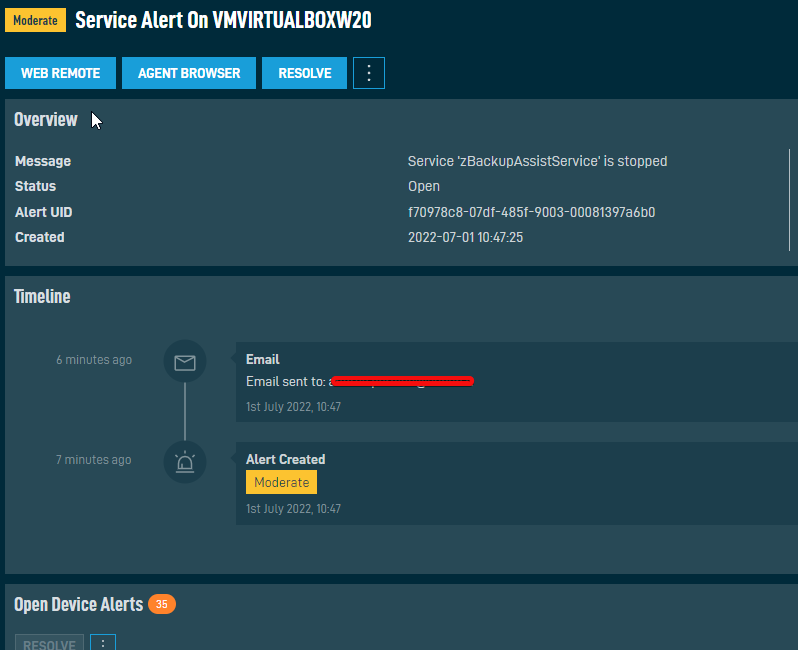Viewport: 798px width, 650px height.
Task: Click the Email timeline entry title
Action: pyautogui.click(x=262, y=359)
